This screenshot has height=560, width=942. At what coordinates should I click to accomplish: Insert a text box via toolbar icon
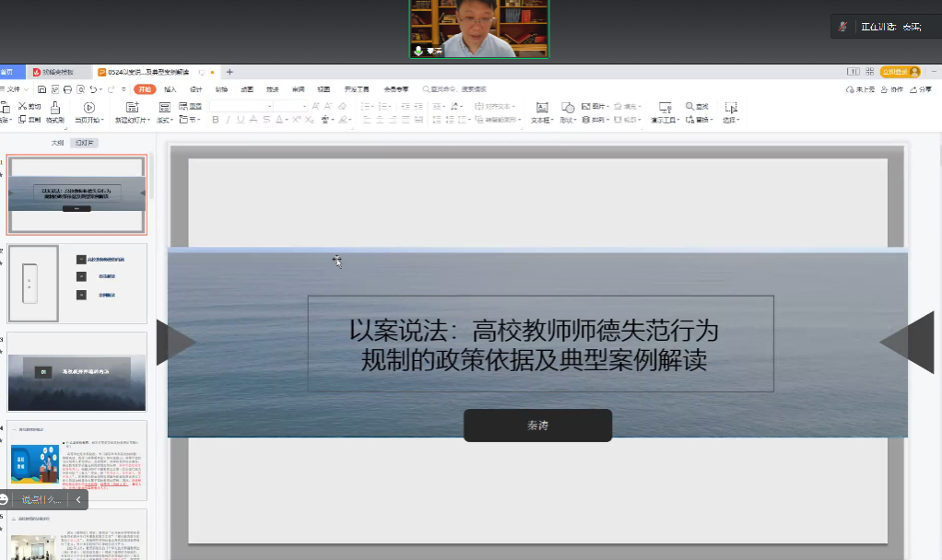[x=542, y=108]
